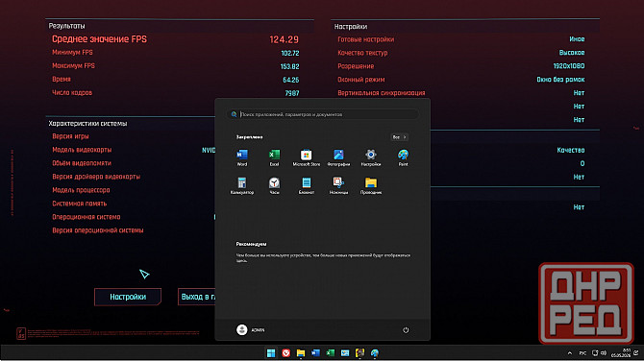Image resolution: width=644 pixels, height=361 pixels.
Task: Click the Windows Start button on taskbar
Action: (x=271, y=352)
